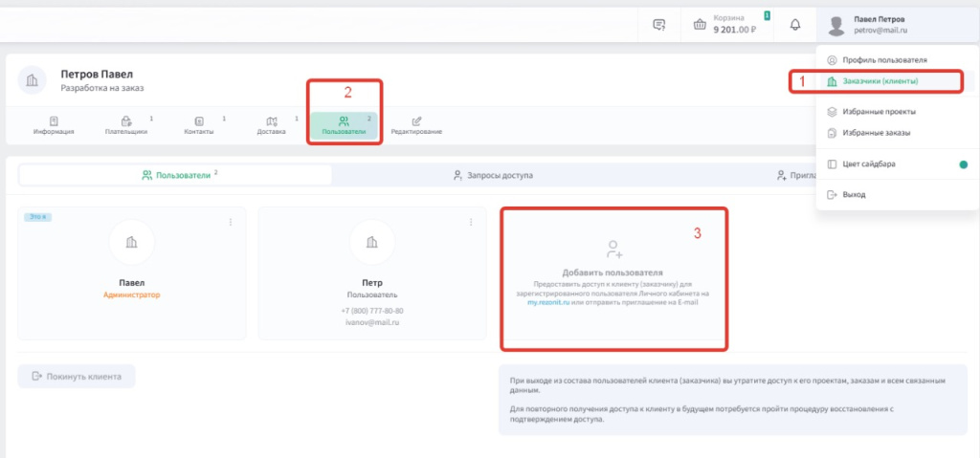Open three-dot menu on Павел card
Viewport: 980px width, 458px height.
click(231, 223)
